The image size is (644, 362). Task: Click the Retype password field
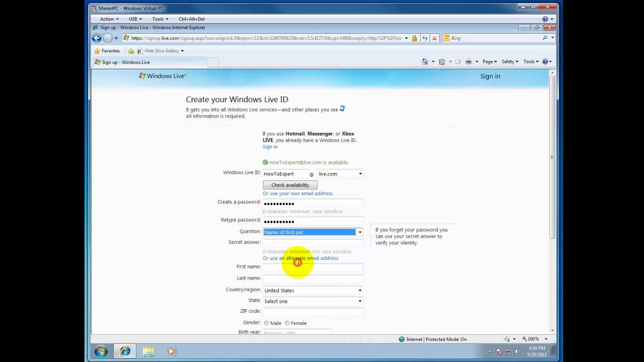(313, 221)
